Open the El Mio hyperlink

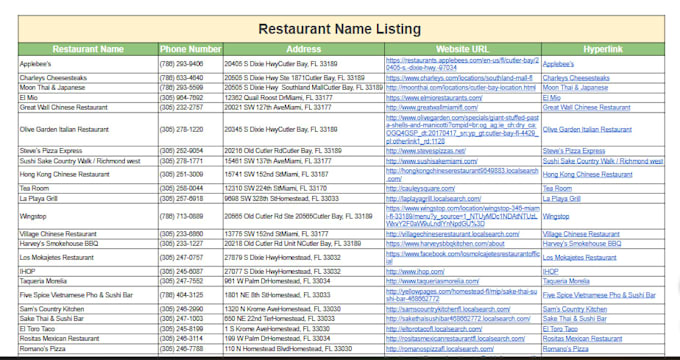point(552,98)
